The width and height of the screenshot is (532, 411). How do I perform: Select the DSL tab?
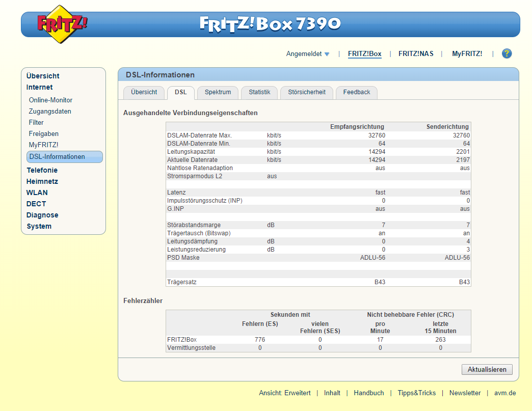tap(180, 92)
